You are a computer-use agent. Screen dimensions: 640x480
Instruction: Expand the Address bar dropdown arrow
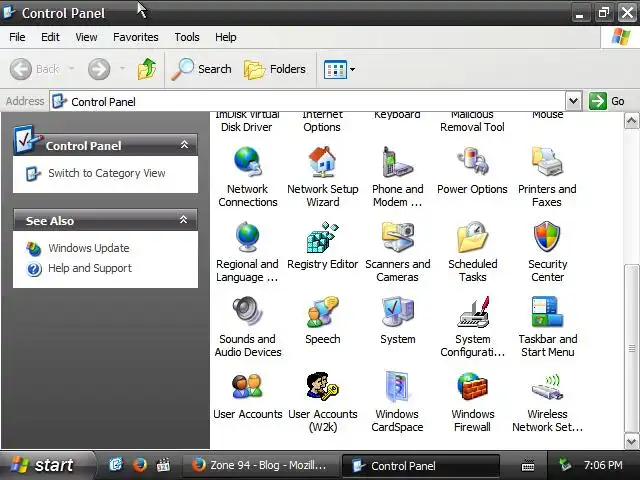[x=573, y=101]
